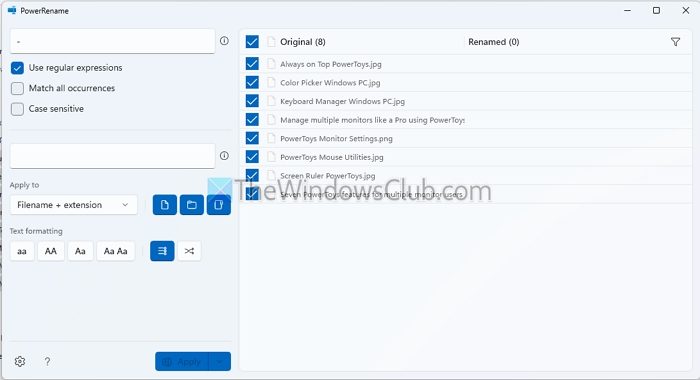
Task: Click the Renamed (0) column header
Action: [x=493, y=42]
